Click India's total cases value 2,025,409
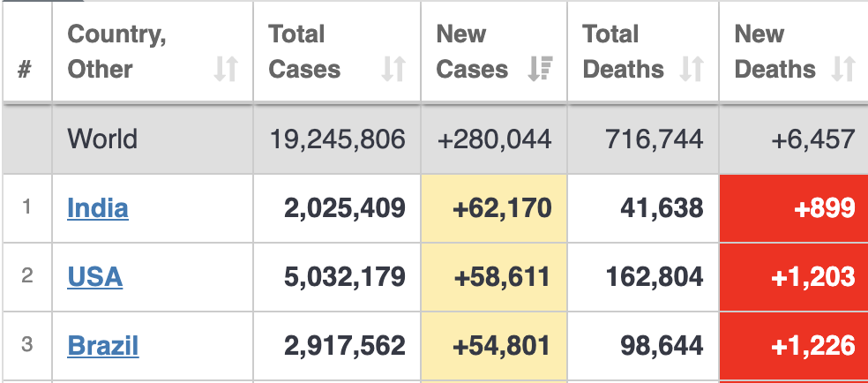Screen dimensions: 868x383 pos(344,208)
